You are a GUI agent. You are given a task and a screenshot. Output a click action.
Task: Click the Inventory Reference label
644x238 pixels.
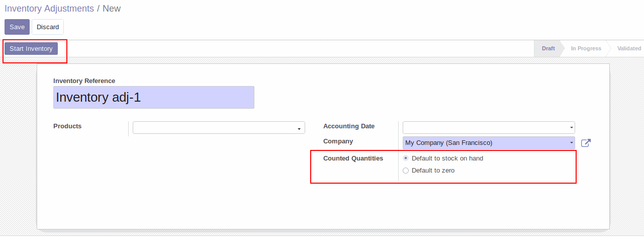click(x=84, y=81)
